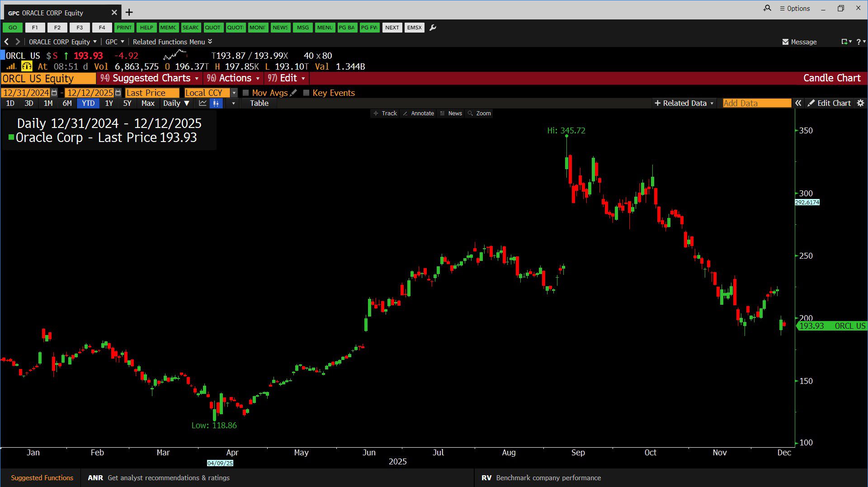Select the candle chart type icon

[216, 103]
